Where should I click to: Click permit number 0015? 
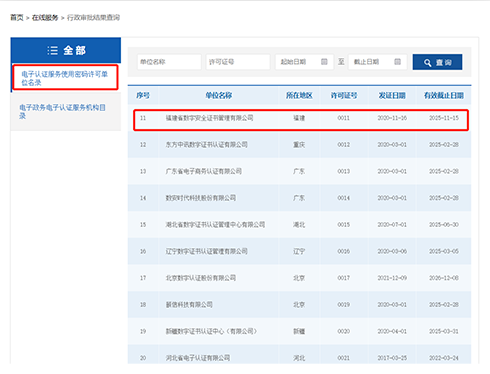coord(343,225)
